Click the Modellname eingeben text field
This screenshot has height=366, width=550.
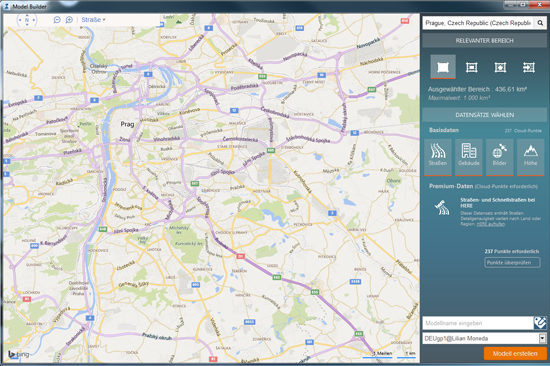pyautogui.click(x=478, y=323)
